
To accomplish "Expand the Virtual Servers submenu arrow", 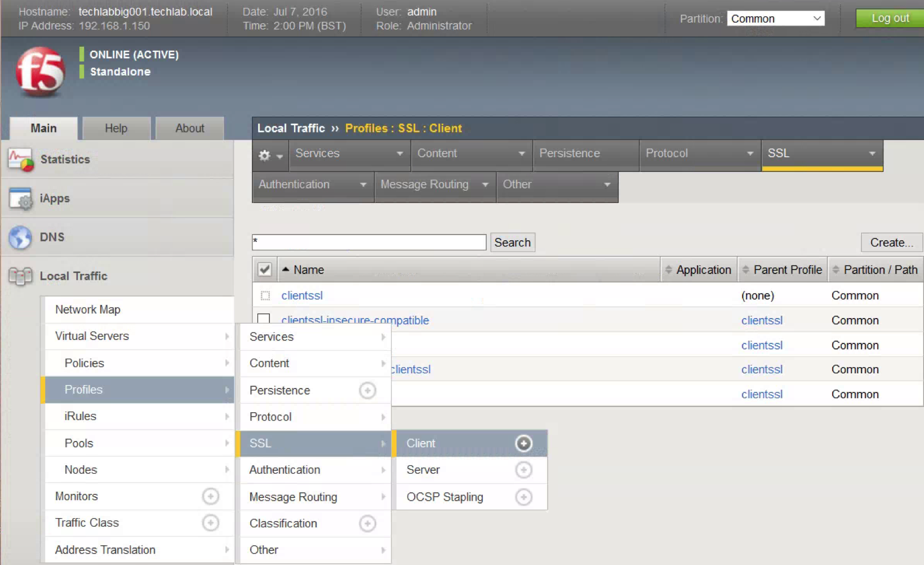I will click(x=227, y=336).
